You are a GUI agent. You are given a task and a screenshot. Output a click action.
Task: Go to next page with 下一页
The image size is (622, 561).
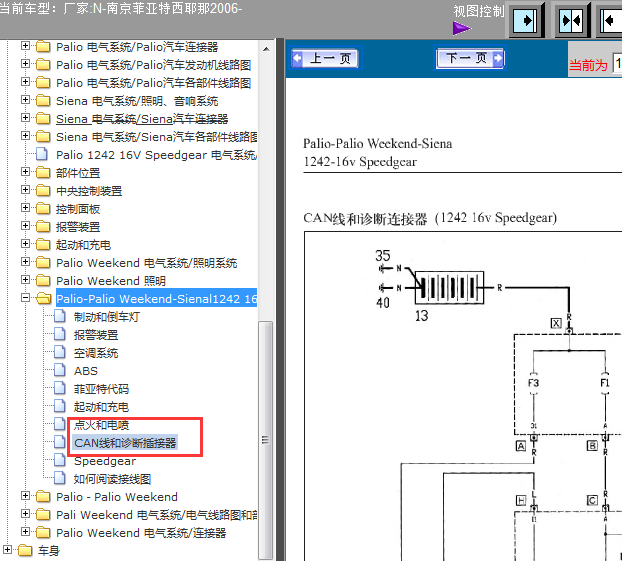[x=470, y=58]
